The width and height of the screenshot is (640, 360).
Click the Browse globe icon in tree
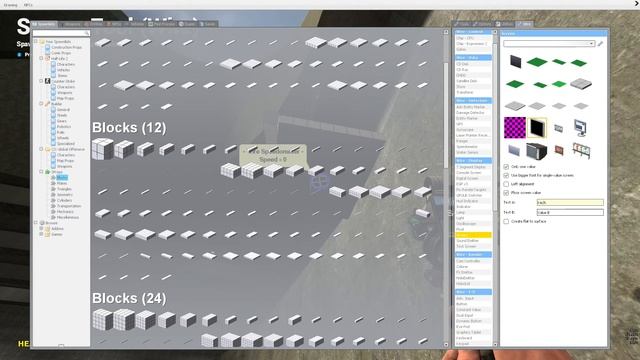[x=42, y=223]
